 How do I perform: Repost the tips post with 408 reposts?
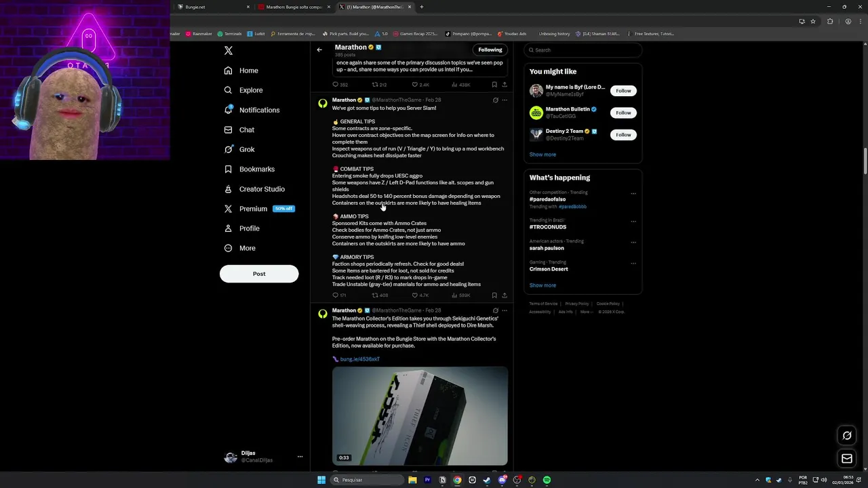380,296
